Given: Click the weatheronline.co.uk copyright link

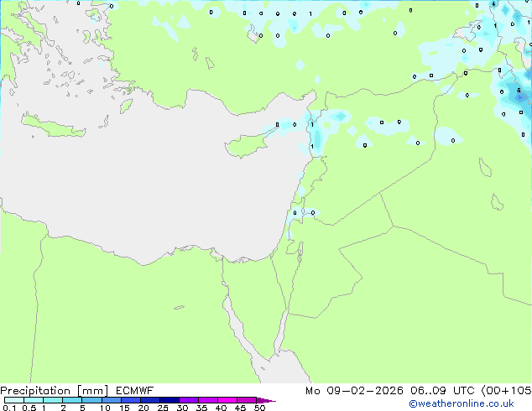Looking at the screenshot, I should point(462,403).
